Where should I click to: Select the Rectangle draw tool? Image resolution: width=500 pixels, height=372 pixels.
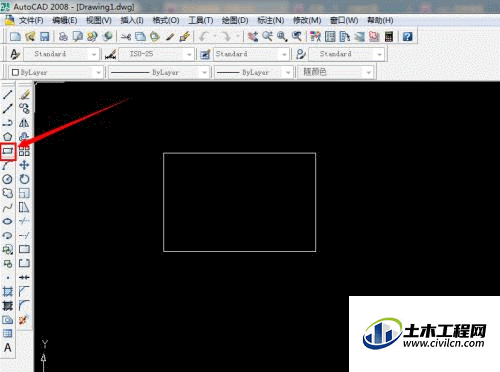pos(8,151)
